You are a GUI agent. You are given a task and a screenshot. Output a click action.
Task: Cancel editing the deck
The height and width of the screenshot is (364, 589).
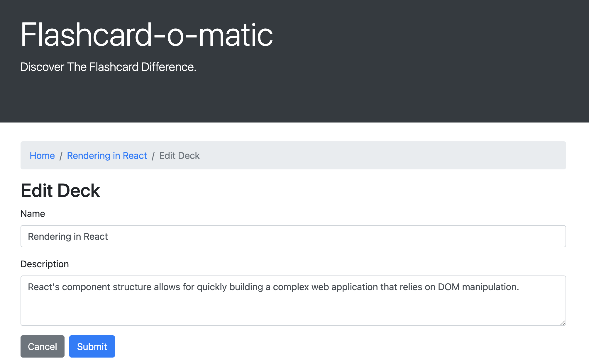(42, 346)
